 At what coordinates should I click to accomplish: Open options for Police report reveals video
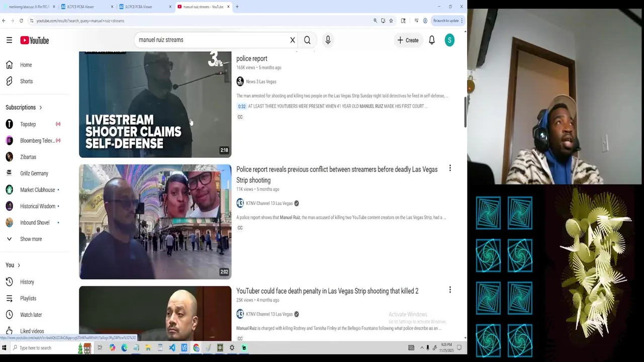pyautogui.click(x=450, y=168)
